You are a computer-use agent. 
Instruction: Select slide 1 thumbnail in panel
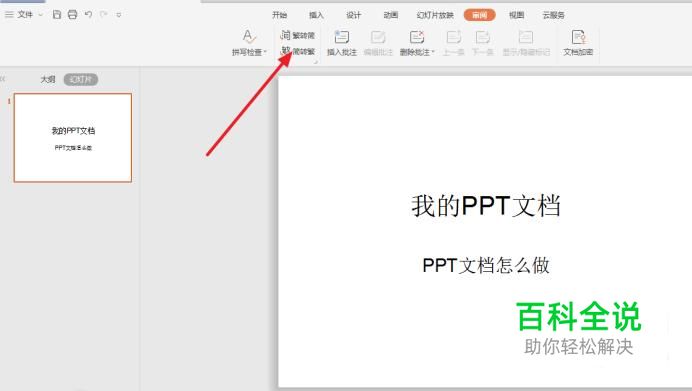(x=73, y=137)
